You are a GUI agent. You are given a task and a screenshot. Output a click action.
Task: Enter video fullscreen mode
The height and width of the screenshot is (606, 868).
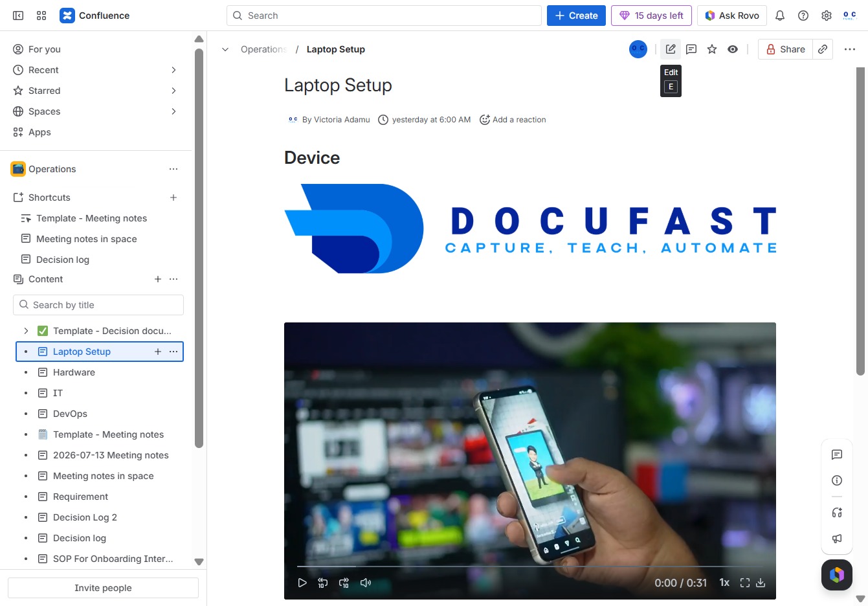[x=745, y=583]
